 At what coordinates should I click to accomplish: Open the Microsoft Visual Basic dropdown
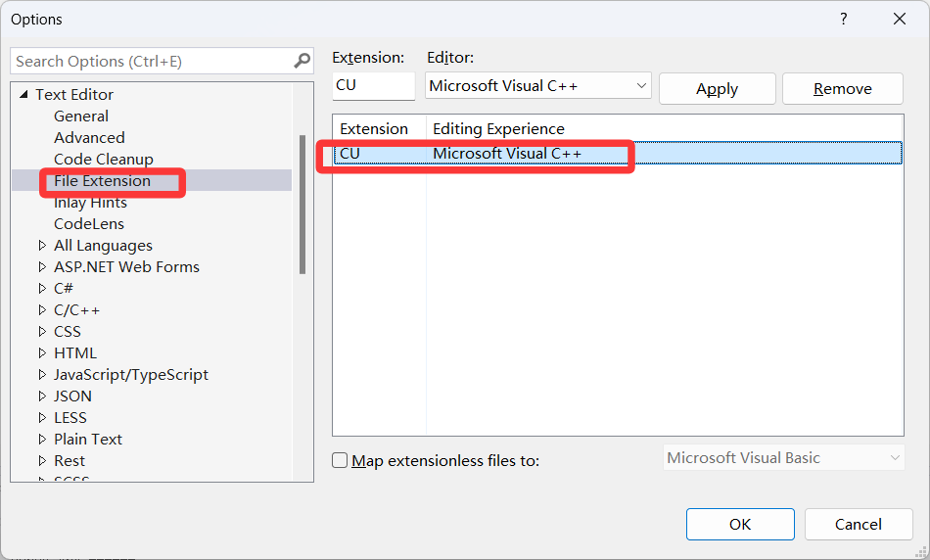point(783,458)
